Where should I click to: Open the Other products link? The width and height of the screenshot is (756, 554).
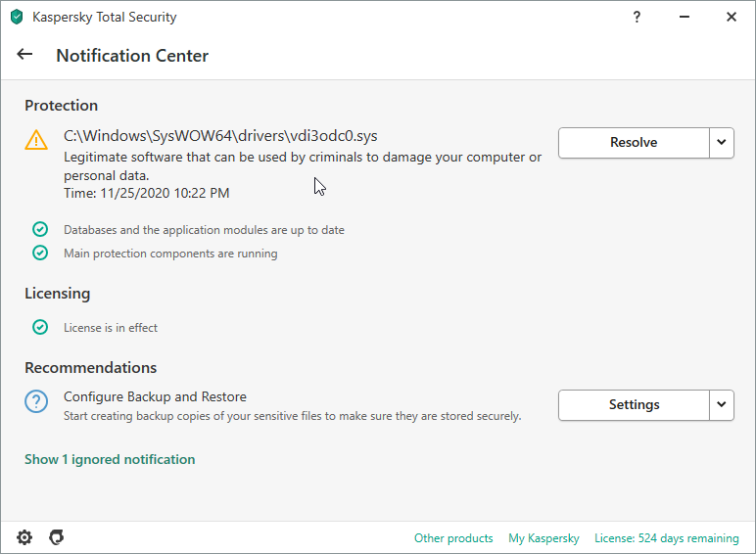453,538
